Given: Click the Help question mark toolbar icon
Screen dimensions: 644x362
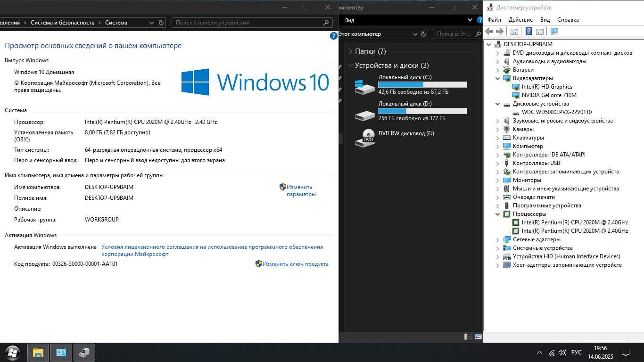Looking at the screenshot, I should point(528,31).
